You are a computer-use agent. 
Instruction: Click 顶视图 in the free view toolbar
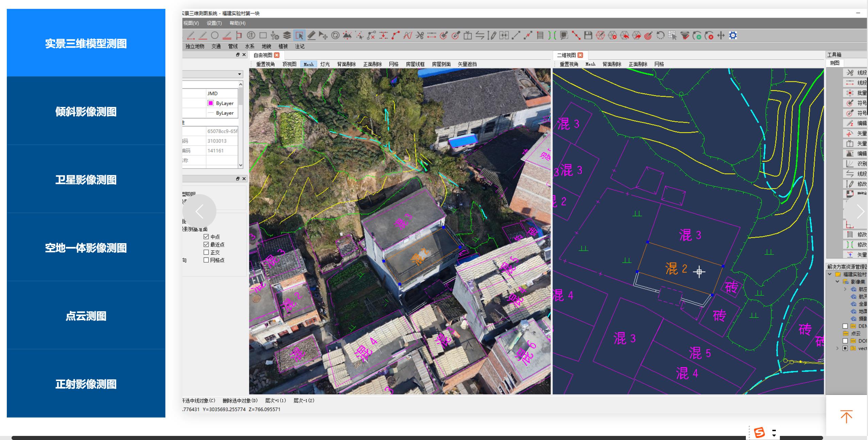point(289,64)
